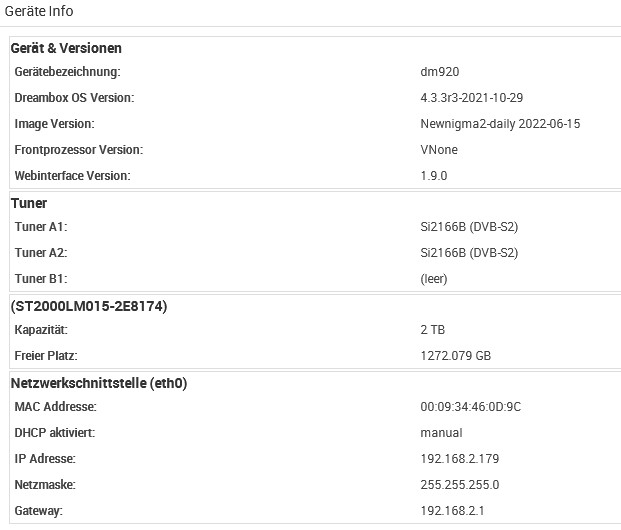This screenshot has height=530, width=621.
Task: Click the device name value dm920
Action: coord(440,72)
